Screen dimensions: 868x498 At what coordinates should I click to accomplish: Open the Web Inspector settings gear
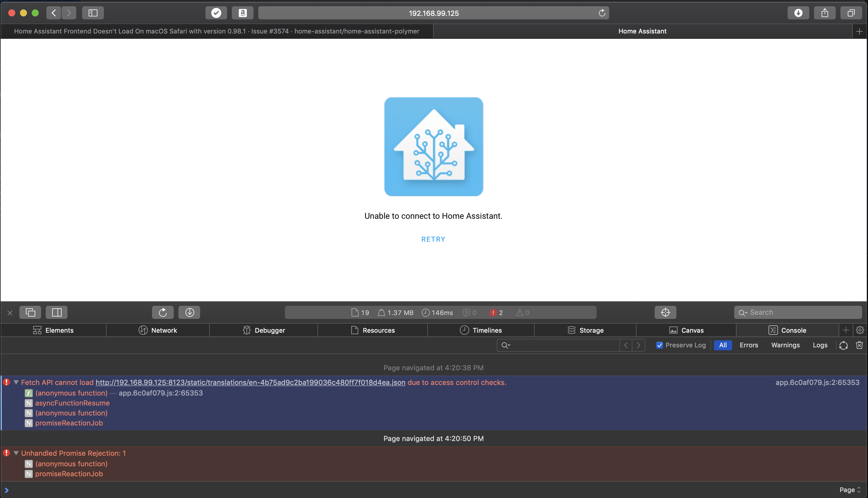click(860, 330)
